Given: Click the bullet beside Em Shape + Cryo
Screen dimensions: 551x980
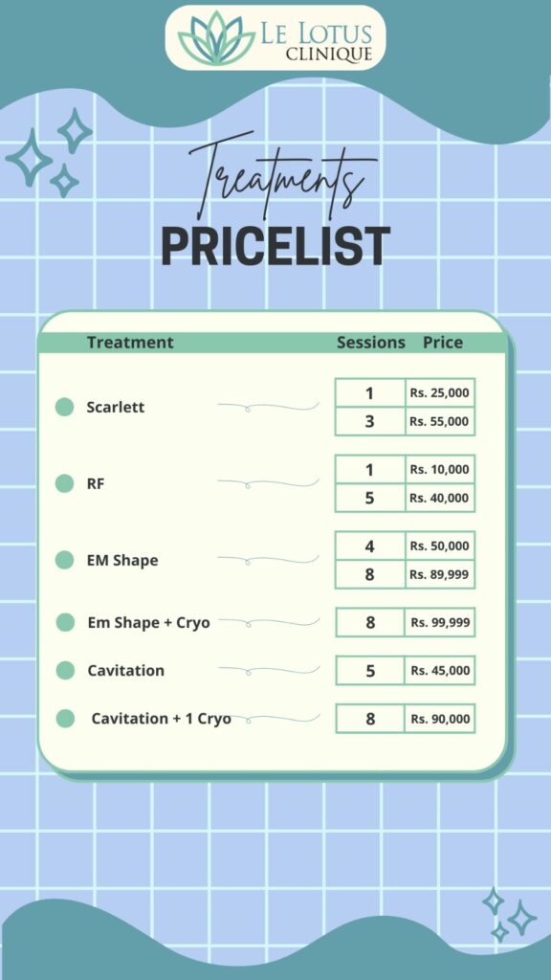Looking at the screenshot, I should tap(65, 622).
